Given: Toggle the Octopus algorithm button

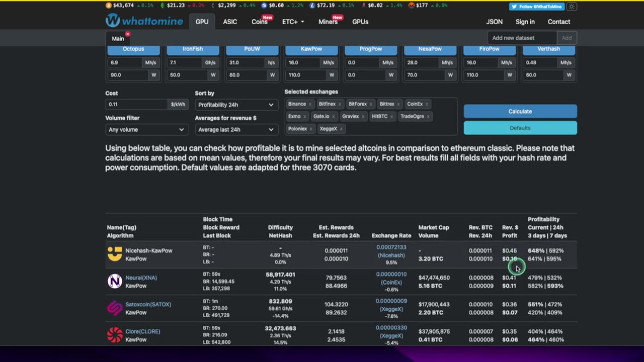Looking at the screenshot, I should [x=133, y=49].
